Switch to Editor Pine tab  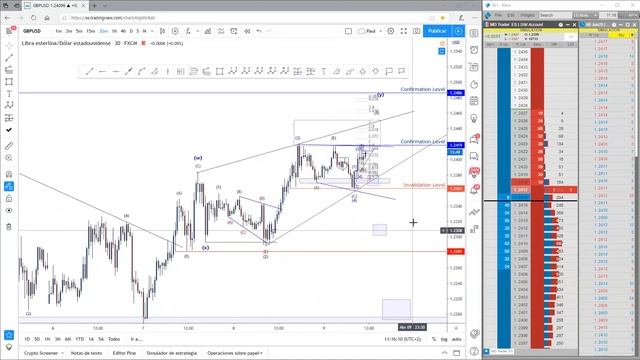[124, 353]
